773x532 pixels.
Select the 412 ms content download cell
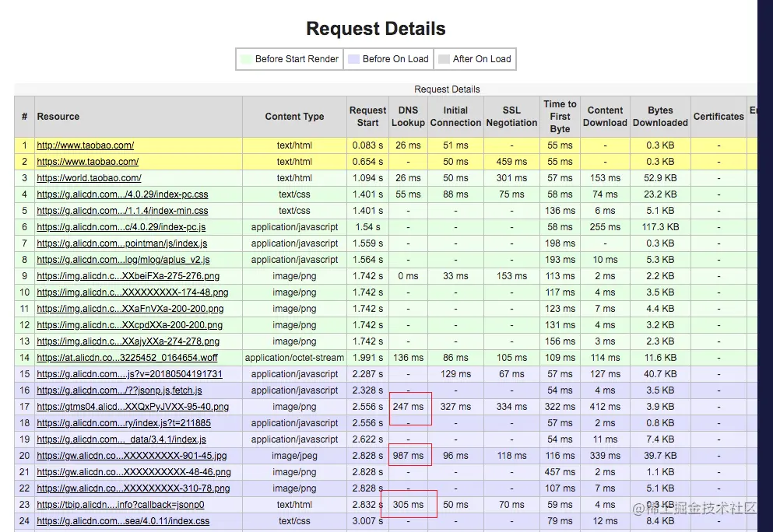coord(605,407)
